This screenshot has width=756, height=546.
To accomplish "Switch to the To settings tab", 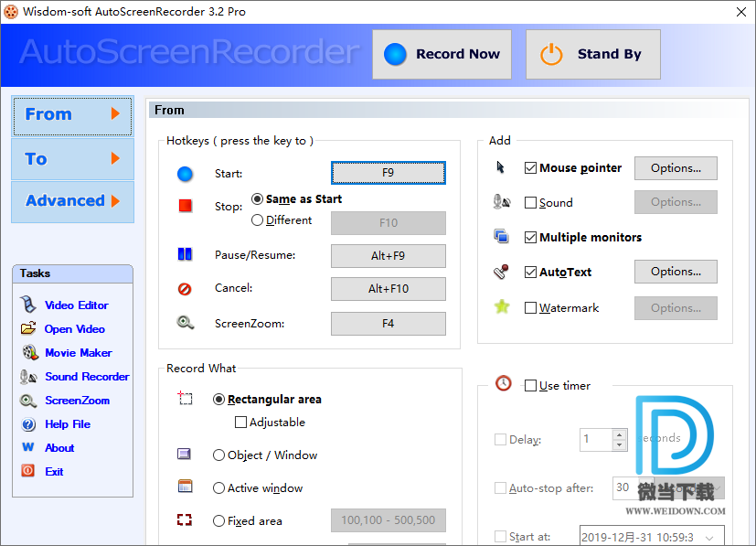I will tap(73, 159).
